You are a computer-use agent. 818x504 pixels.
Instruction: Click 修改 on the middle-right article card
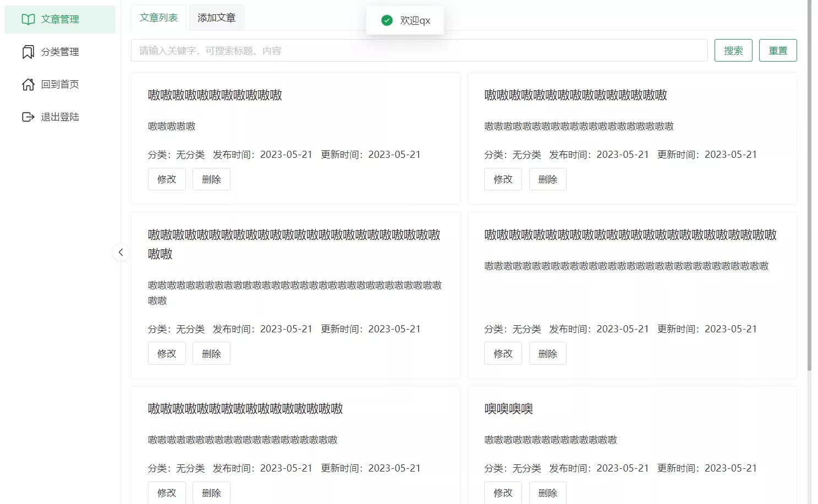(x=503, y=354)
